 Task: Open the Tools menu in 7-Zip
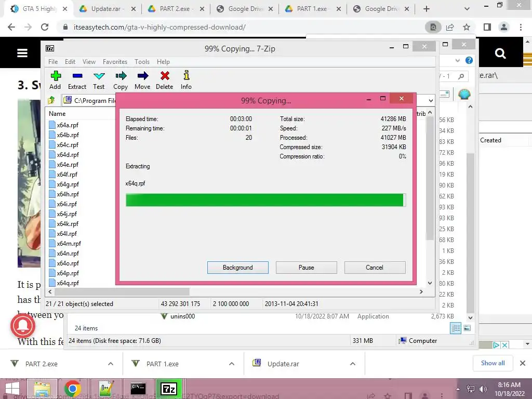click(x=142, y=62)
